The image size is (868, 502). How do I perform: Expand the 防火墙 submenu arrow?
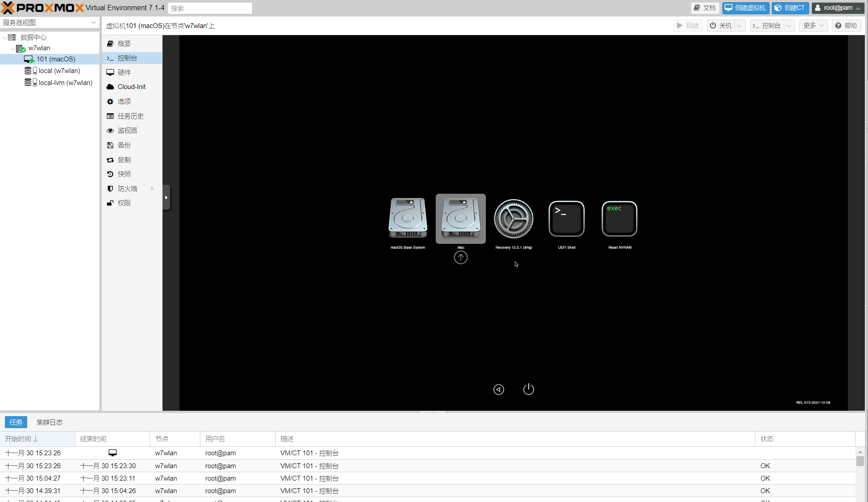coord(153,189)
